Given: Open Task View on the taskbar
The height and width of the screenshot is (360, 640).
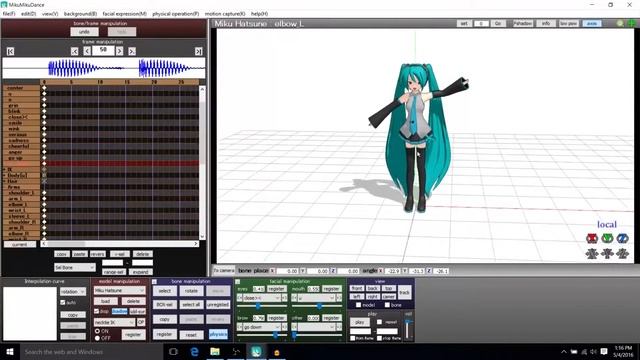Looking at the screenshot, I should [173, 351].
